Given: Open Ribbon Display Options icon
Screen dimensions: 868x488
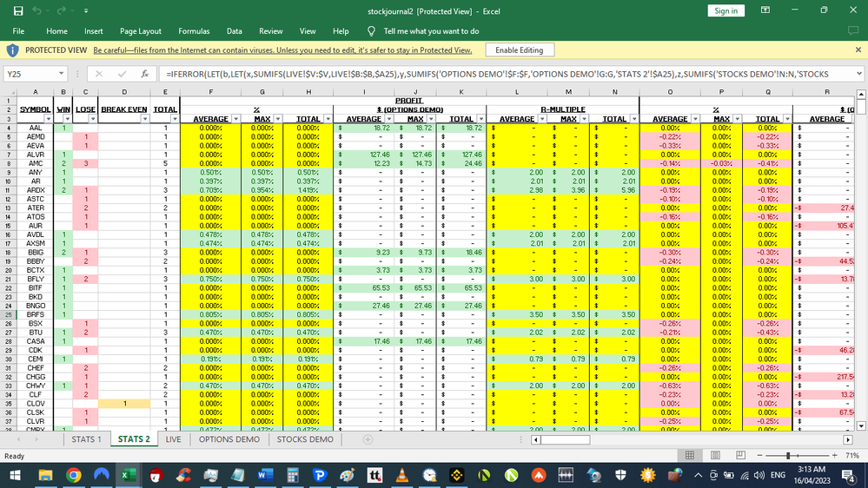Looking at the screenshot, I should pyautogui.click(x=766, y=10).
